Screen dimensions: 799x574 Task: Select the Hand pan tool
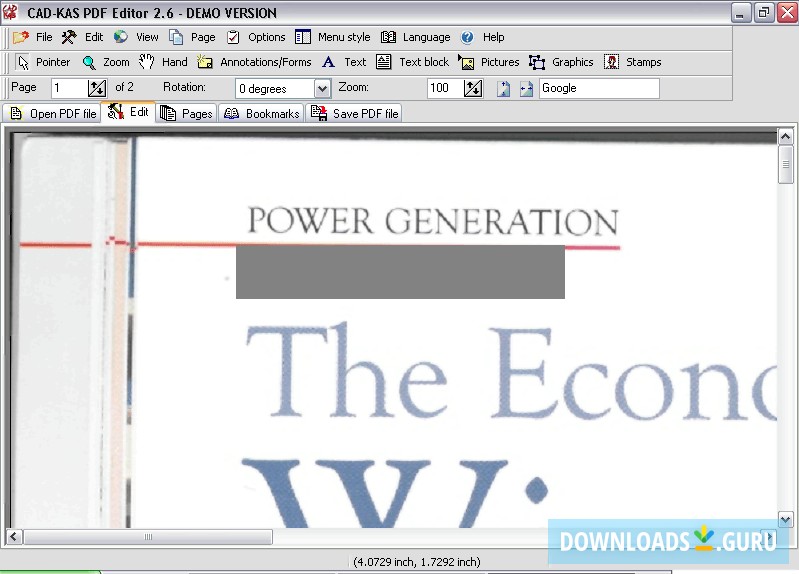(163, 62)
